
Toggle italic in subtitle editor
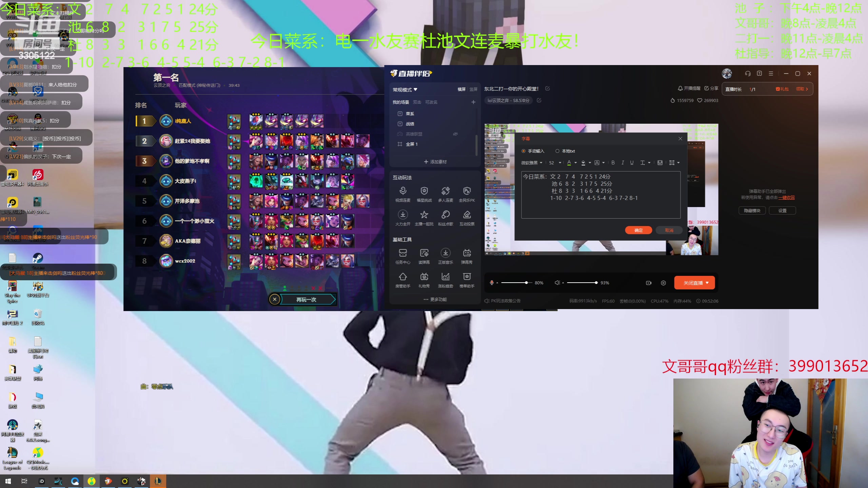click(x=623, y=163)
